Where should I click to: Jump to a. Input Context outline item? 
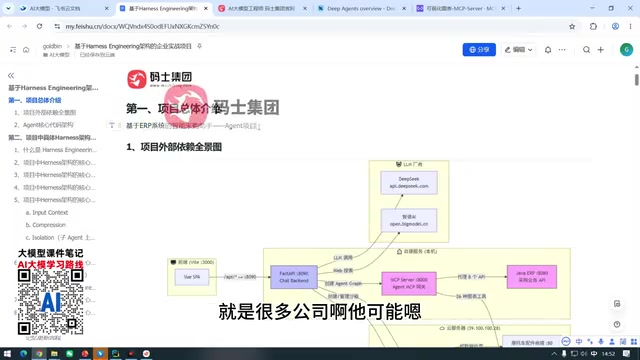pos(47,213)
